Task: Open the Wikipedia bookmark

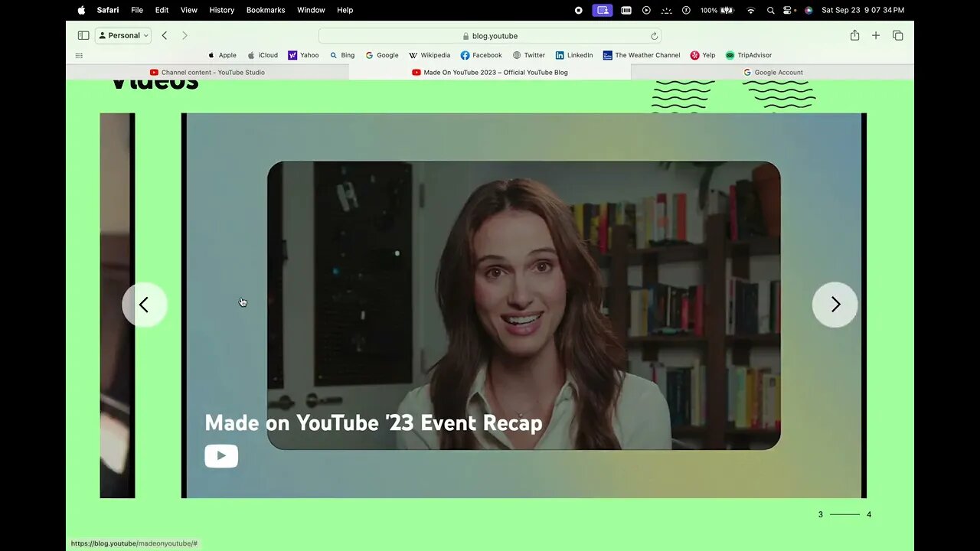Action: point(430,55)
